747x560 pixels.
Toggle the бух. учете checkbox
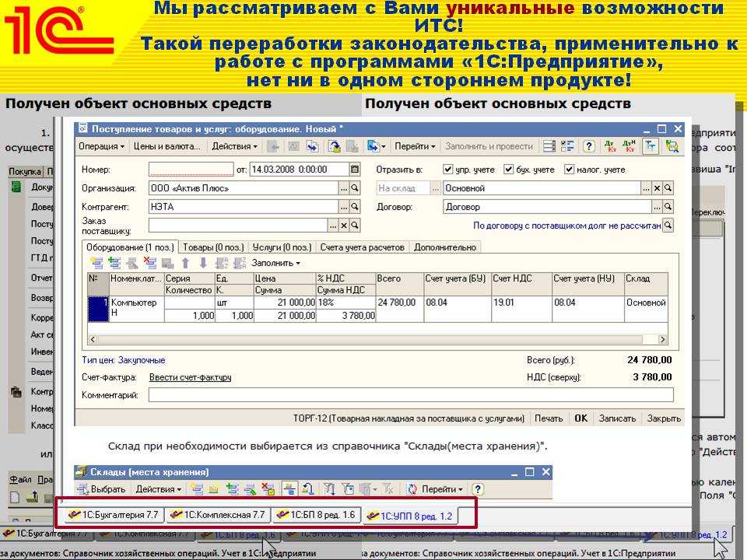[x=508, y=169]
